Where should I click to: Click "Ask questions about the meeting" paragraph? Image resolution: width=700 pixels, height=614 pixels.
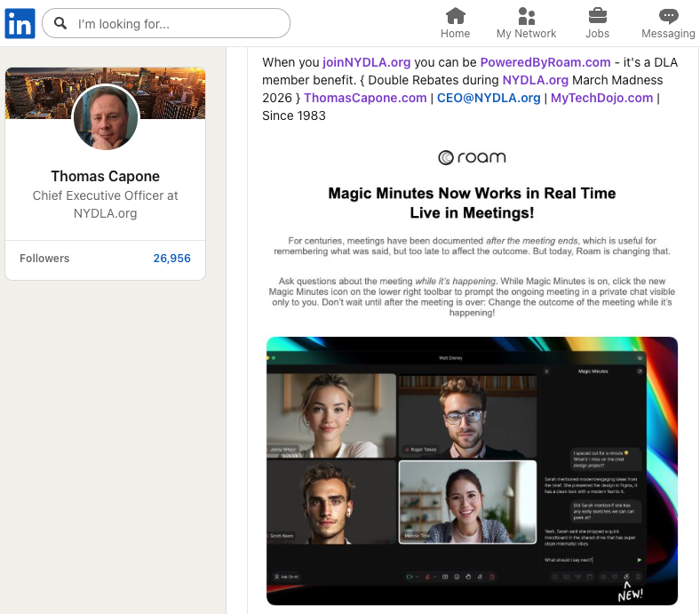tap(472, 297)
